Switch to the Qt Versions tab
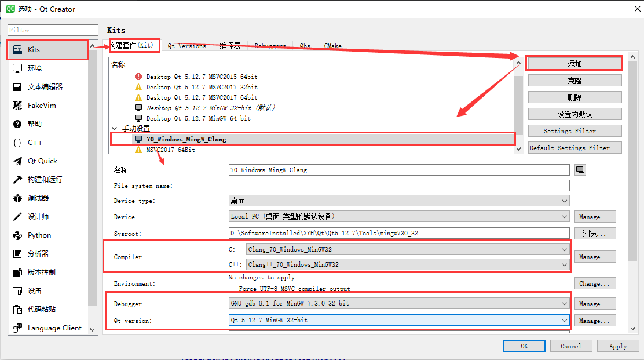 pyautogui.click(x=187, y=46)
